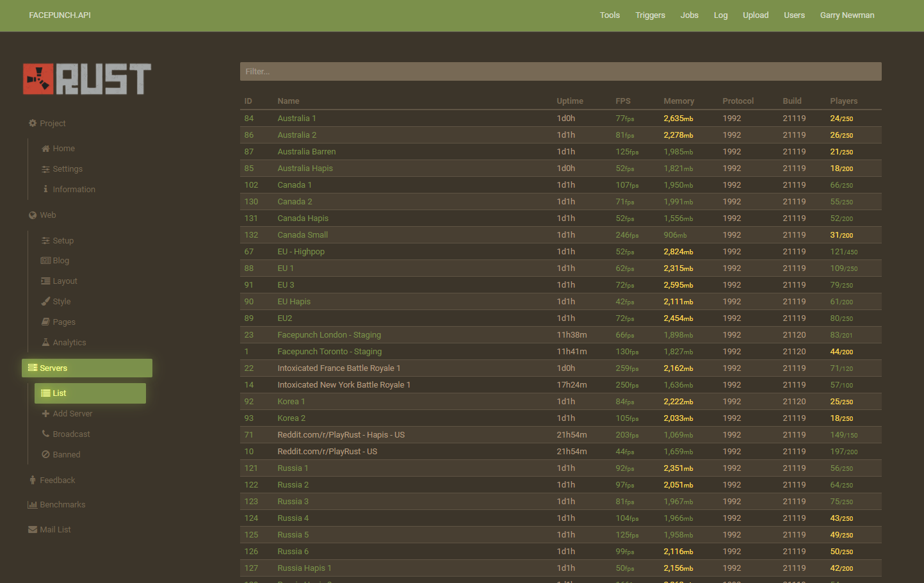The image size is (924, 583).
Task: Click the Build column header
Action: [x=792, y=101]
